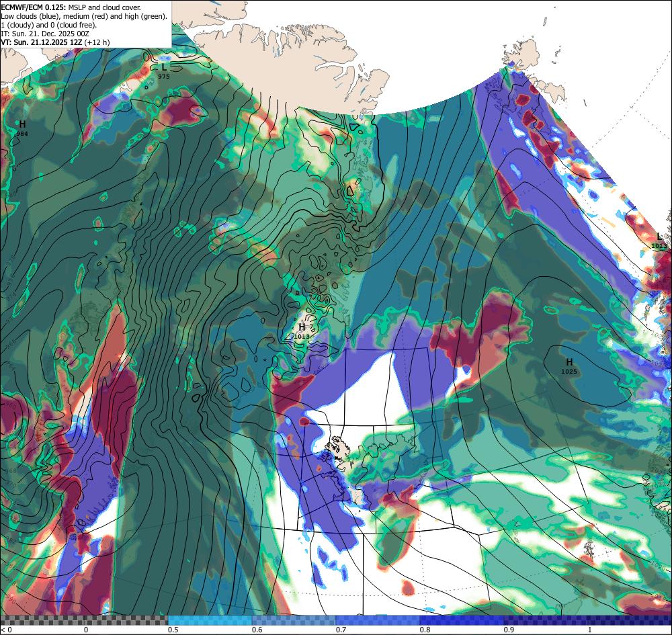Click the 'VT: Sun. 21.12.2025 12Z (+12 h)' line

[x=55, y=42]
